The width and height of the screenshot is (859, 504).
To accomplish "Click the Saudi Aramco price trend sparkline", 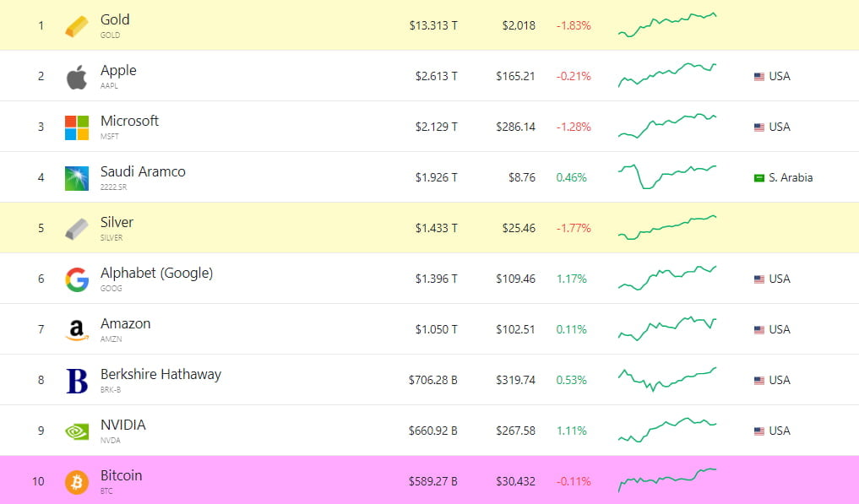I will 667,176.
